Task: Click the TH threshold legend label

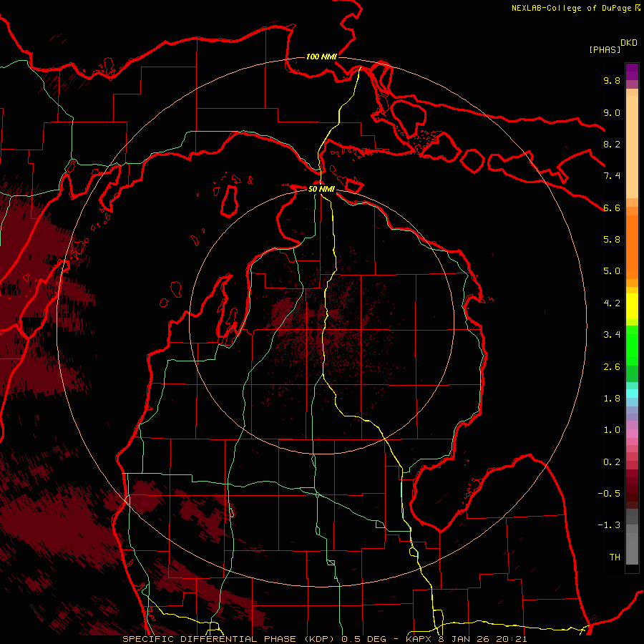Action: pos(615,557)
